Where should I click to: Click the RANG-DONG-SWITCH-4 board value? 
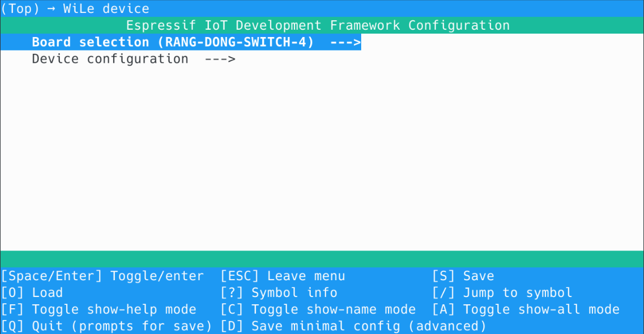239,42
